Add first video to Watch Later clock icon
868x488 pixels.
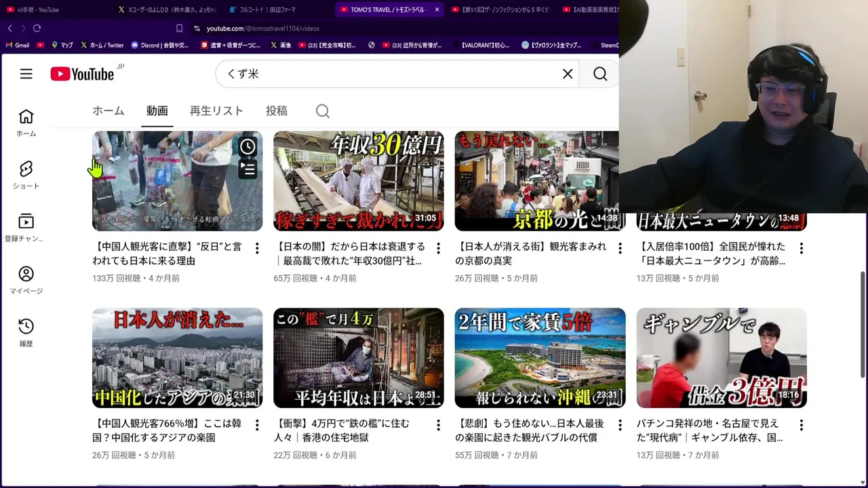[248, 146]
